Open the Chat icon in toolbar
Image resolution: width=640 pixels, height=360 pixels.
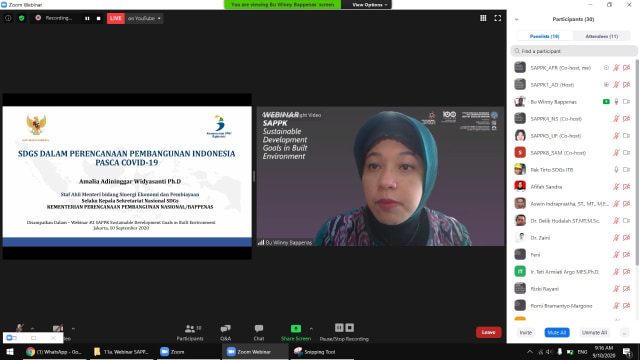coord(259,329)
